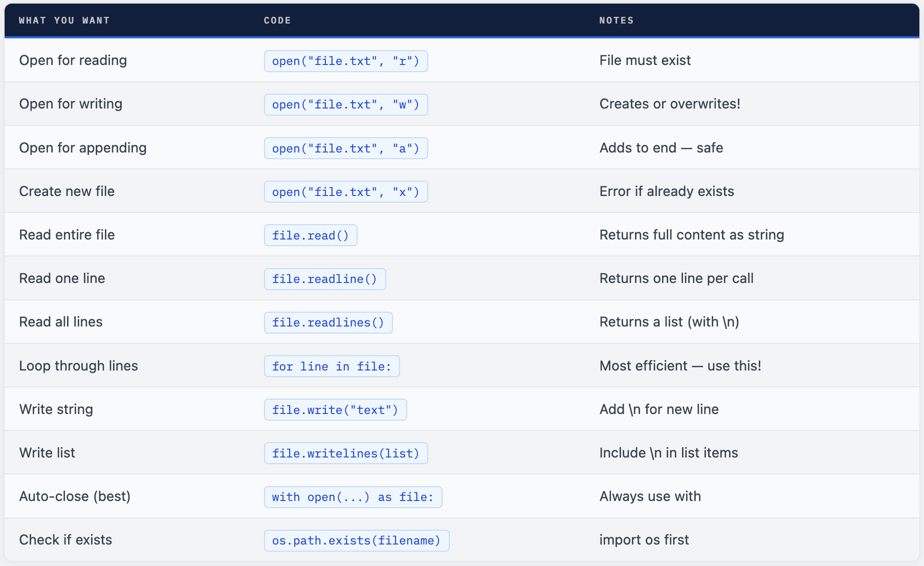The image size is (924, 566).
Task: Select the open("file.txt", "w") code chip
Action: [346, 105]
